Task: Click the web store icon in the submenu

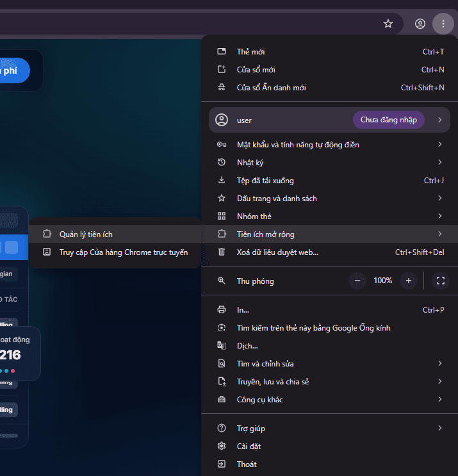Action: [47, 252]
